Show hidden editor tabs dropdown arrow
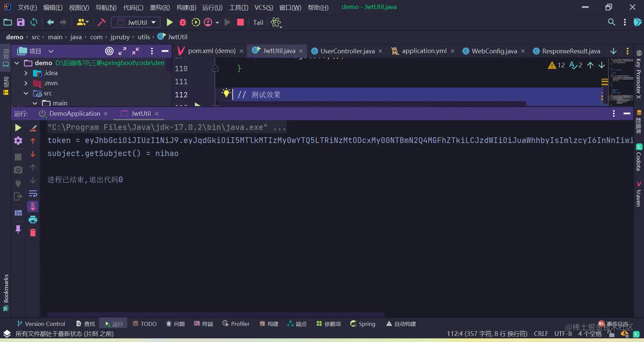This screenshot has width=644, height=342. coord(613,51)
